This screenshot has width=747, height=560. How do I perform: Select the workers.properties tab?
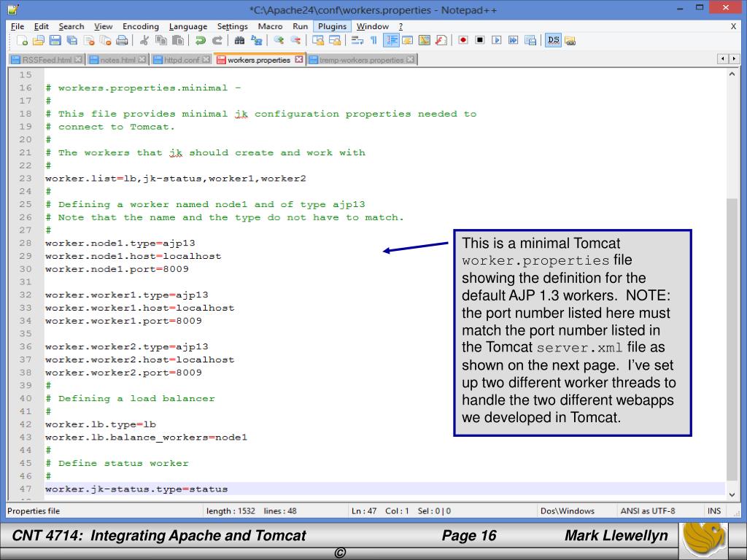(x=259, y=60)
